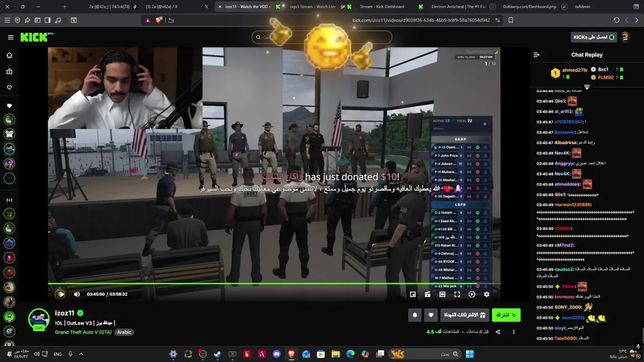Viewport: 644px width, 362px height.
Task: Open izoz11 channel name link
Action: click(x=64, y=313)
